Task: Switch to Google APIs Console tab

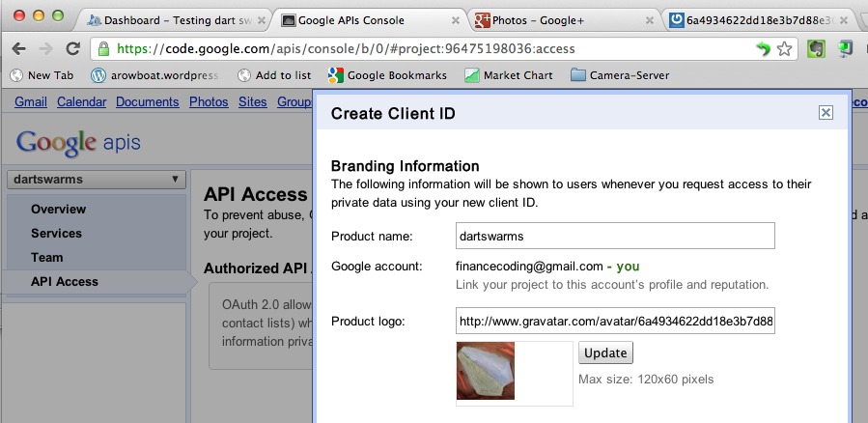Action: (371, 20)
